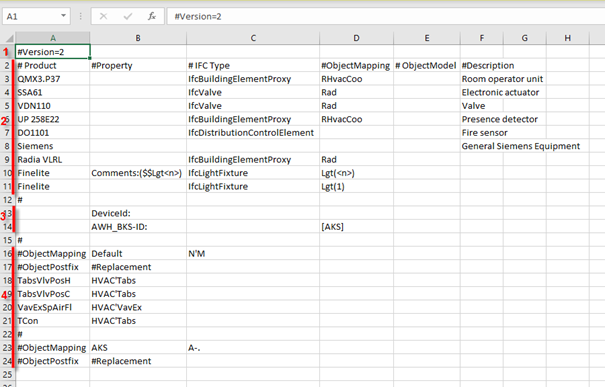Select the General Siemens Equipment cell

click(521, 146)
